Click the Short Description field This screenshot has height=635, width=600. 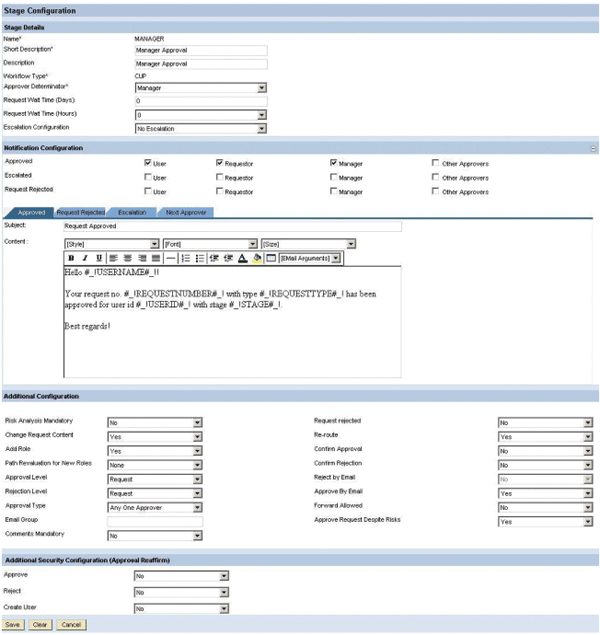(x=201, y=50)
